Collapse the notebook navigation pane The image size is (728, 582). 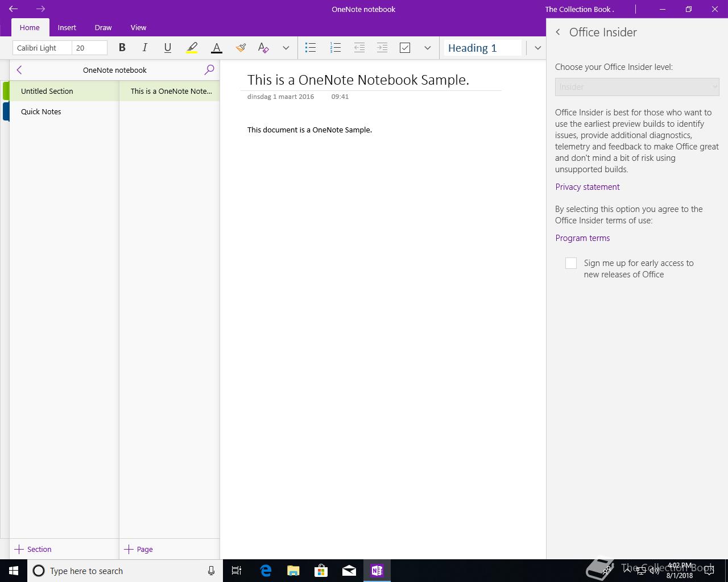coord(19,70)
